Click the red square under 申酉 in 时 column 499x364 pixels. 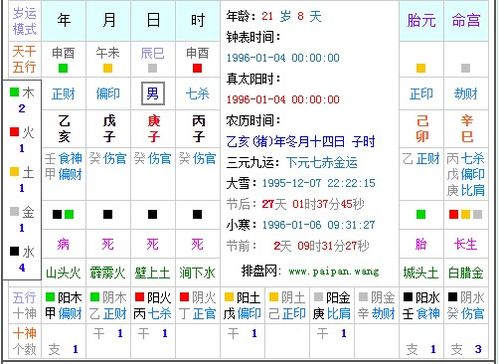[197, 68]
